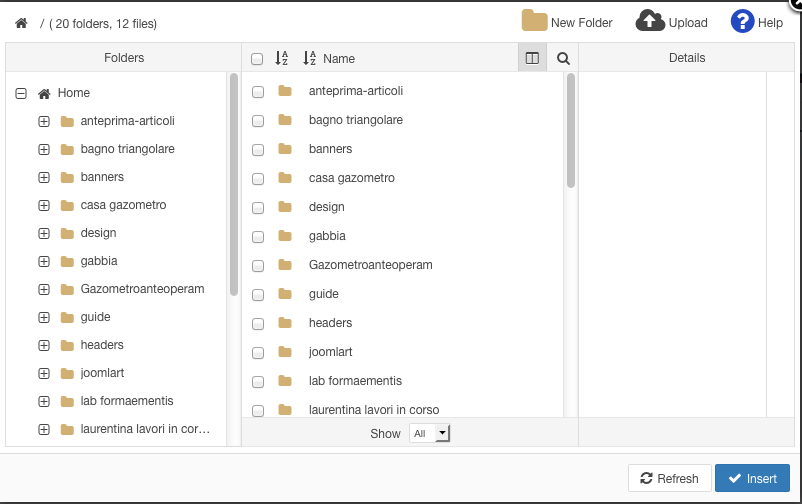Viewport: 802px width, 504px height.
Task: Toggle the details panel layout icon
Action: tap(532, 58)
